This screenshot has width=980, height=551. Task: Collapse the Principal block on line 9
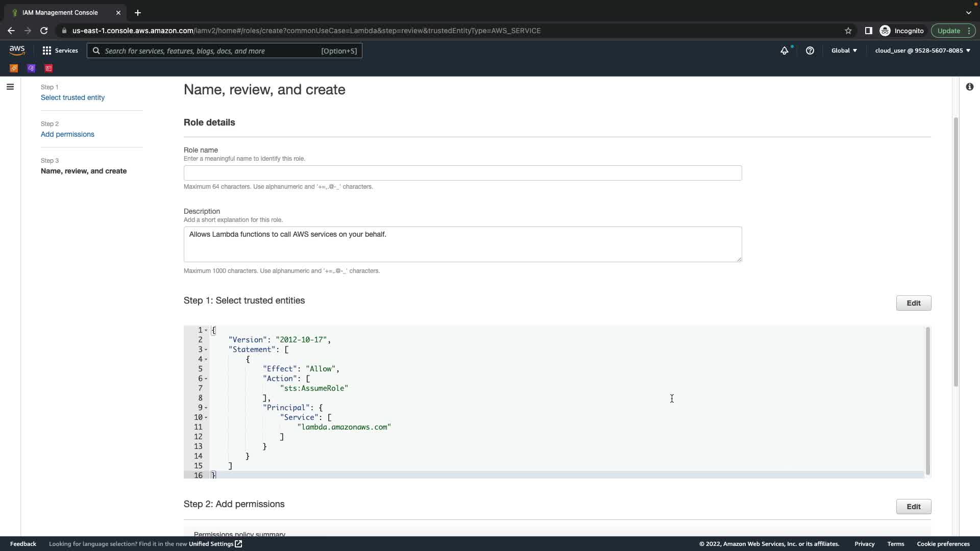click(206, 408)
